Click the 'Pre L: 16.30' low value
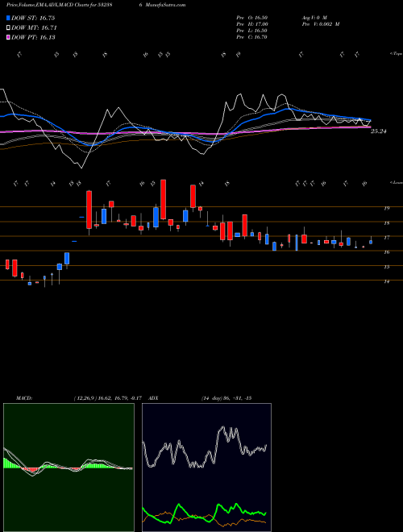 tap(251, 31)
